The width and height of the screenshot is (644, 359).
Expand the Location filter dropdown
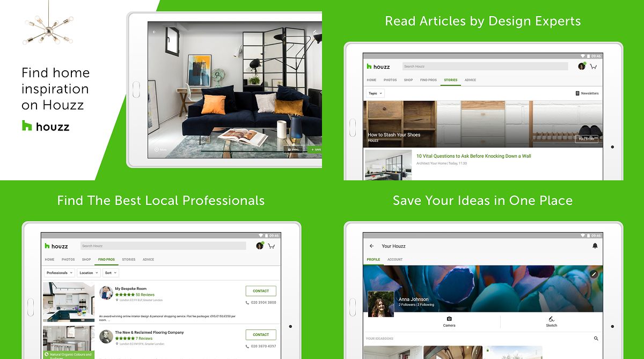point(89,273)
